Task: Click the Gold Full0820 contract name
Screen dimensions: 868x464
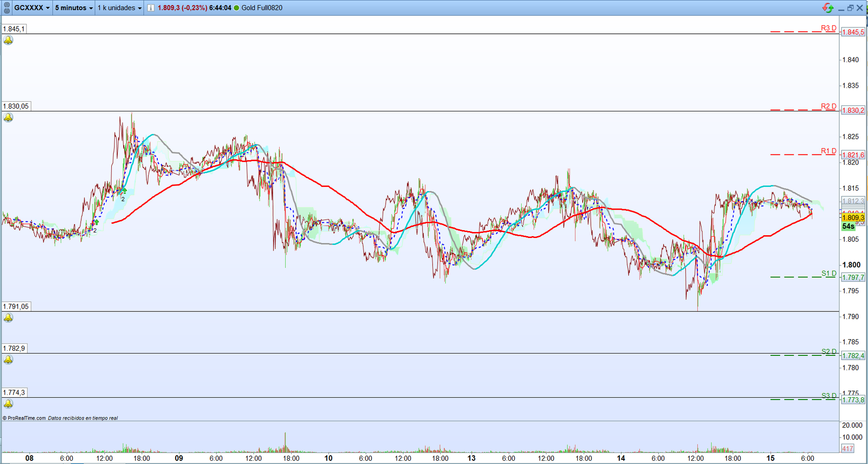Action: click(x=262, y=8)
